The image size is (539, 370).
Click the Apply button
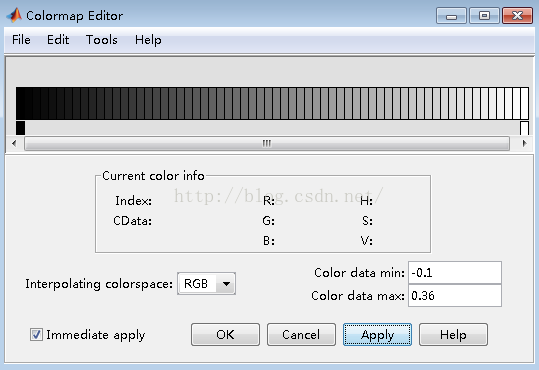tap(377, 335)
